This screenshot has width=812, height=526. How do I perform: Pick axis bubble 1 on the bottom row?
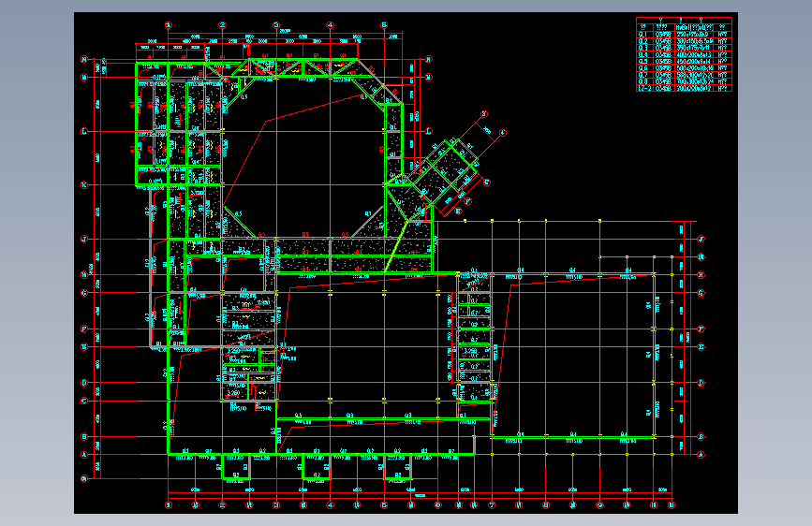point(169,504)
